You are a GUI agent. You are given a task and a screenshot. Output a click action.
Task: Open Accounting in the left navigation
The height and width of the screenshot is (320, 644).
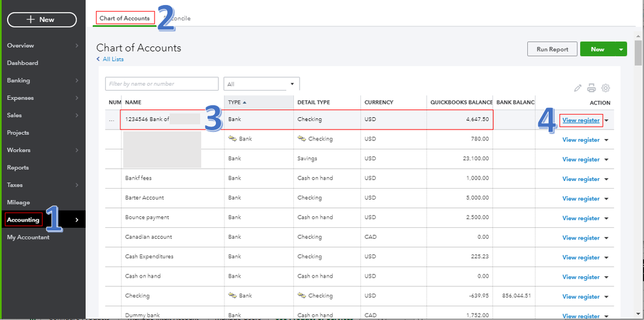click(23, 220)
